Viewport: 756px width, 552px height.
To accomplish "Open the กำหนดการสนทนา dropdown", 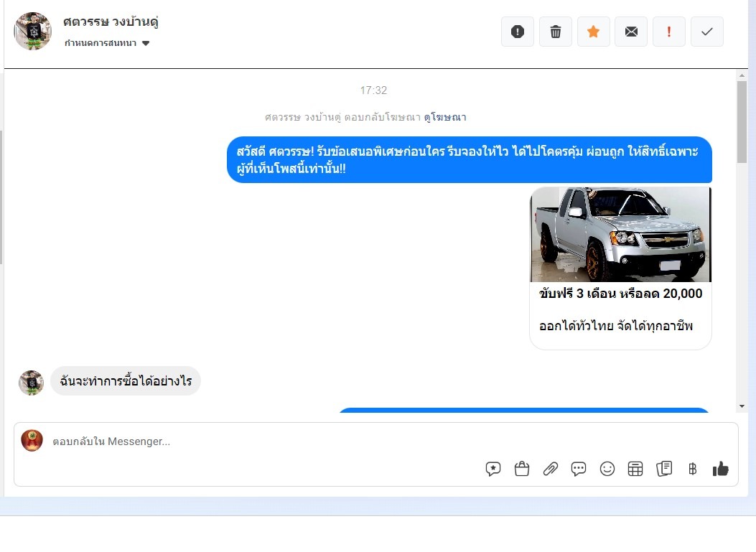I will 107,43.
